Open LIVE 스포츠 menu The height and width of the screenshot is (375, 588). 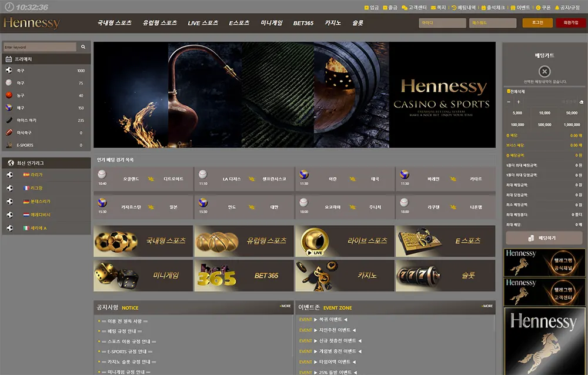(203, 23)
